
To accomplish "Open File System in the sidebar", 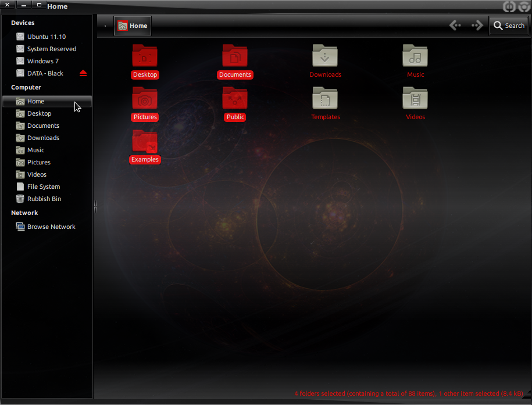I will (x=47, y=187).
